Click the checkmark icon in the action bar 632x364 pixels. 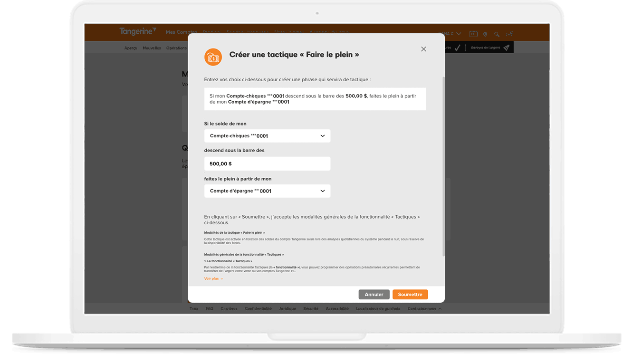[457, 48]
